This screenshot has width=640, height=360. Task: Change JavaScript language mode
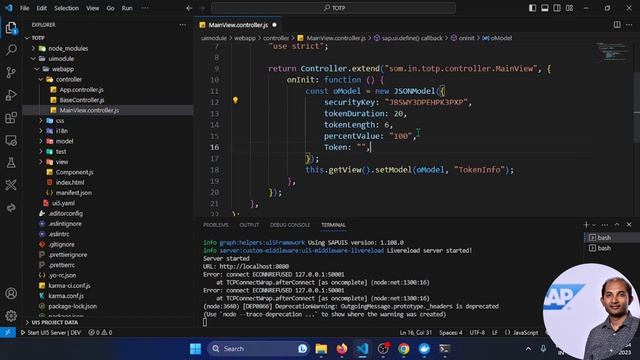[x=525, y=333]
